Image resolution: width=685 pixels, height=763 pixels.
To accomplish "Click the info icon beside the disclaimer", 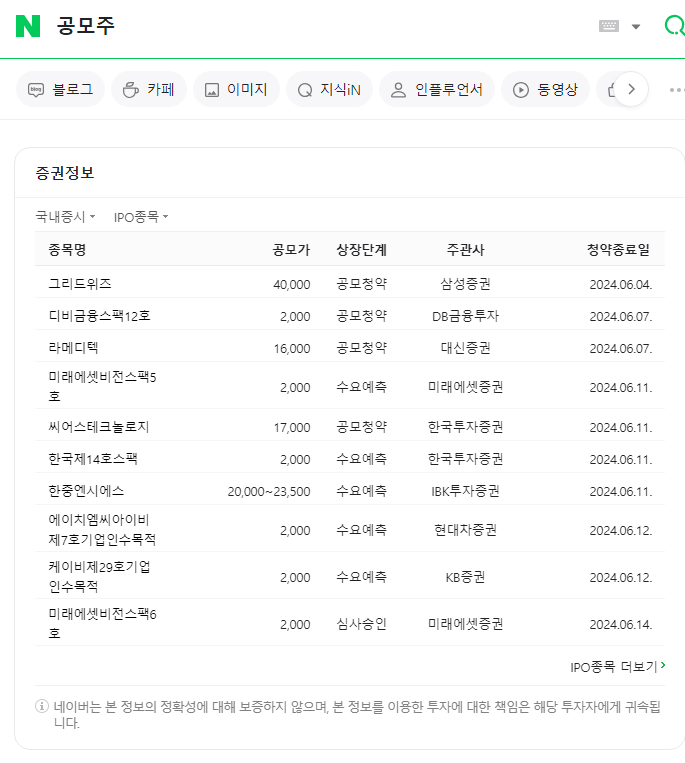I will tap(42, 706).
